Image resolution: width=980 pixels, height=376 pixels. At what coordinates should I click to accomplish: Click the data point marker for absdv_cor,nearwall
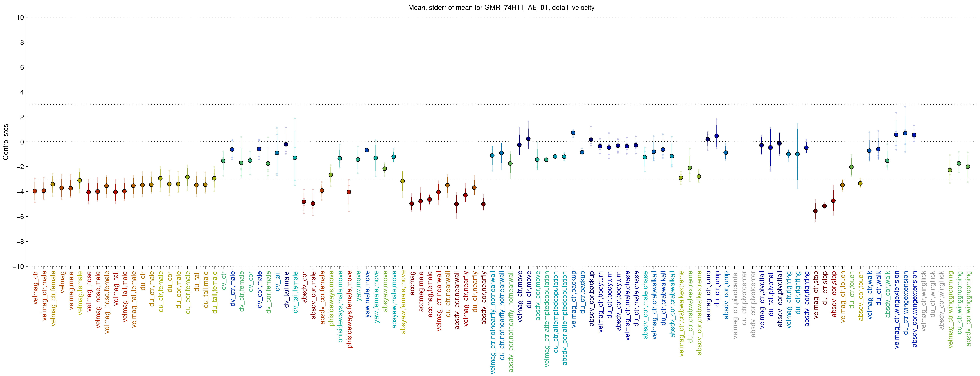(457, 204)
